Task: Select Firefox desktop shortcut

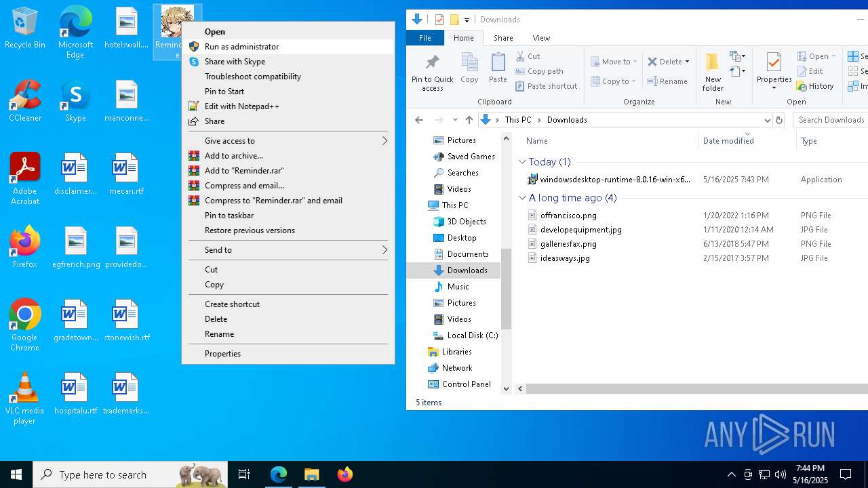Action: [25, 247]
